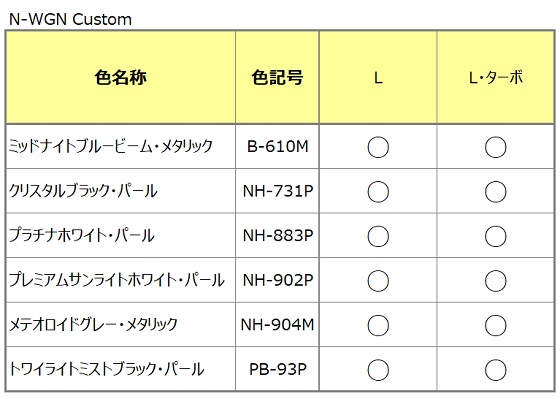Click the NH-883P color code cell
The height and width of the screenshot is (399, 560).
[x=278, y=236]
